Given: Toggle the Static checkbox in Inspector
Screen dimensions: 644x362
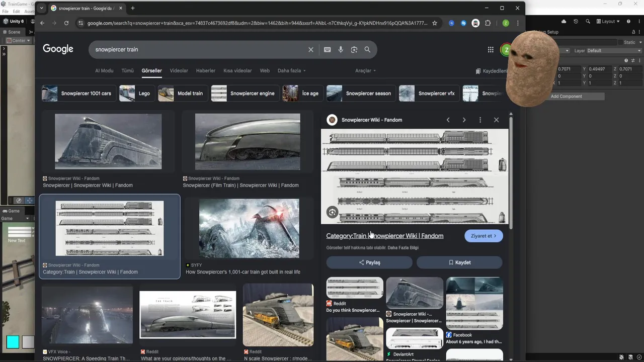Looking at the screenshot, I should [x=620, y=42].
